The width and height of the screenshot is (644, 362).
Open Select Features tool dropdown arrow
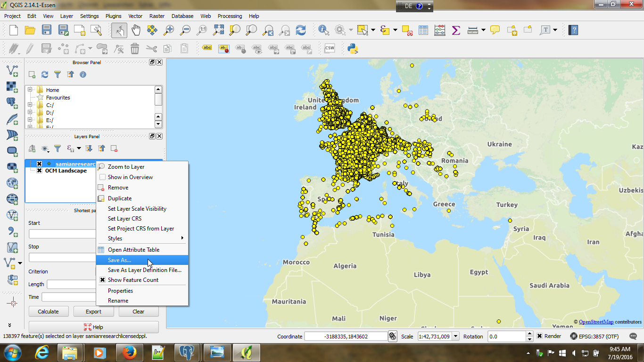click(x=373, y=30)
